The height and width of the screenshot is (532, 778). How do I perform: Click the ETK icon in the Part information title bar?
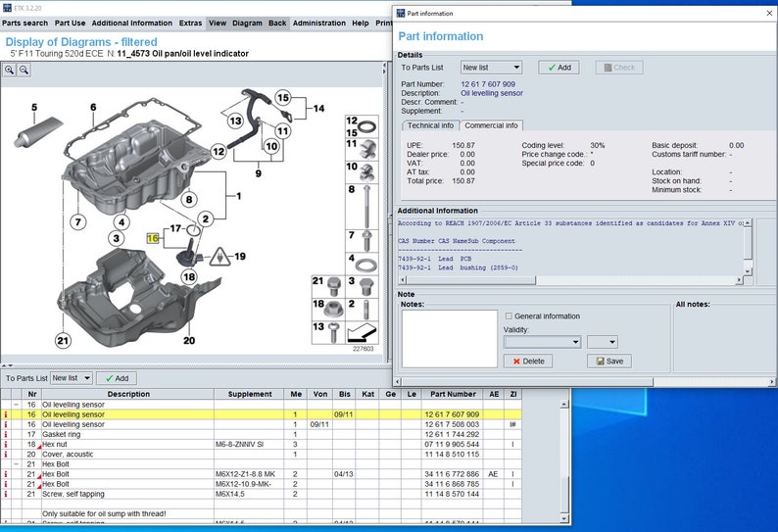[x=401, y=14]
